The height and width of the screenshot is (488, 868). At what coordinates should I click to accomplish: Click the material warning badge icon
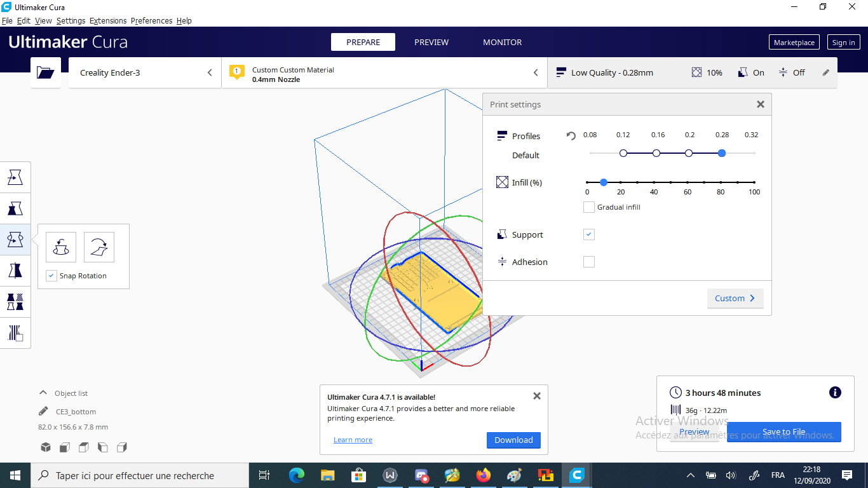click(x=236, y=72)
